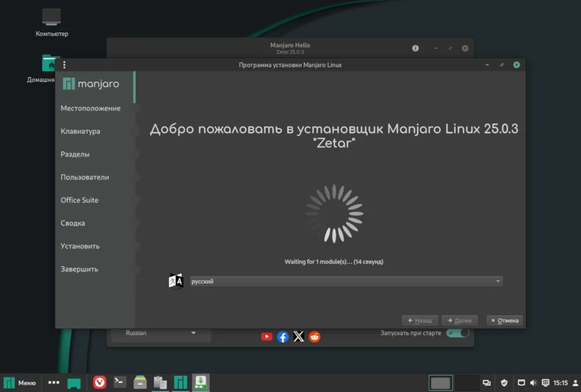Image resolution: width=581 pixels, height=392 pixels.
Task: Click the Далее button
Action: [x=460, y=320]
